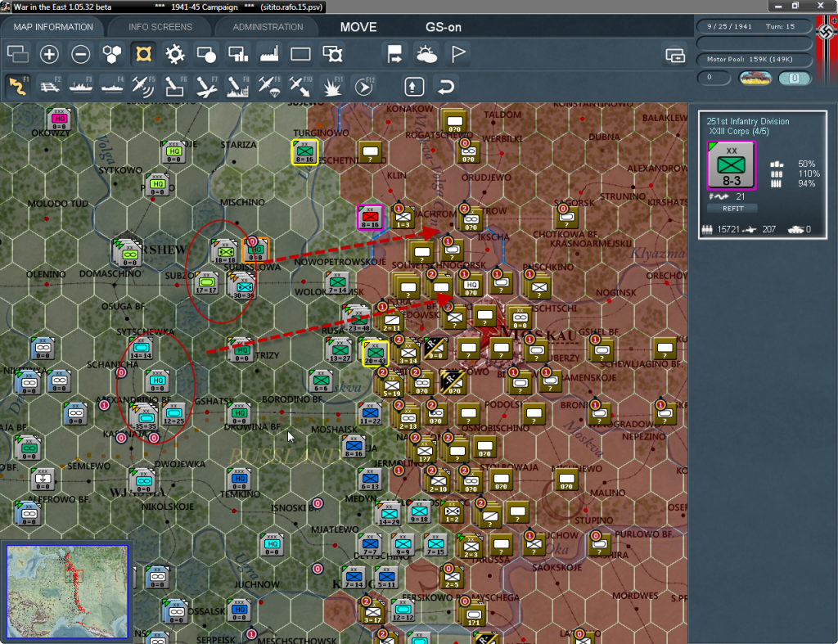Click the overlapping windows icon in toolbar
The width and height of the screenshot is (838, 644).
[x=18, y=54]
